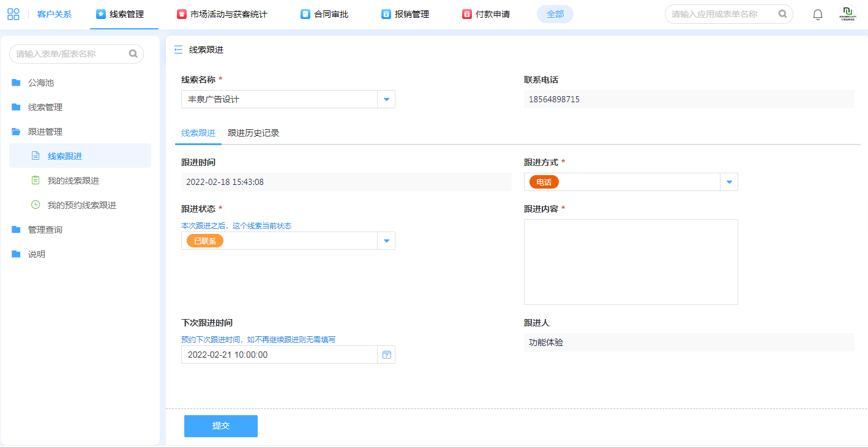Open the 跟进状态 dropdown
Image resolution: width=868 pixels, height=447 pixels.
386,241
